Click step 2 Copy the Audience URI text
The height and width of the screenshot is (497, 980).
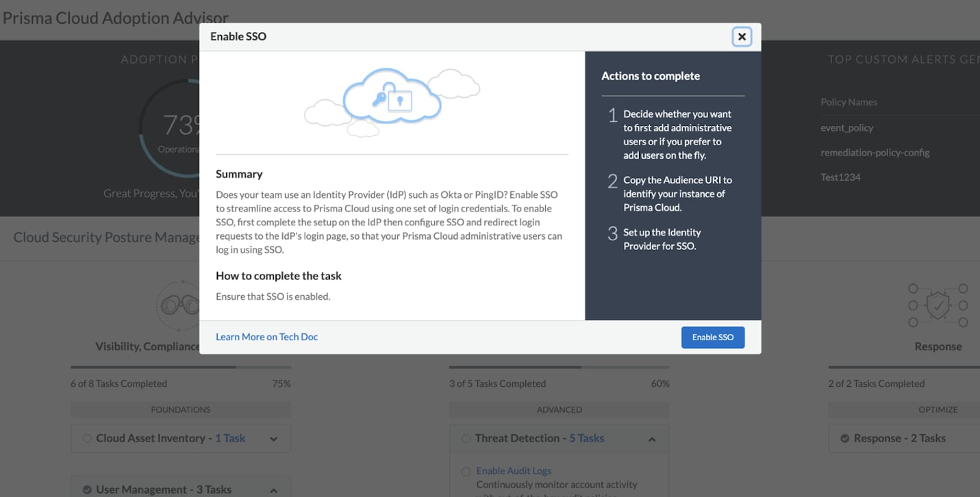(677, 194)
